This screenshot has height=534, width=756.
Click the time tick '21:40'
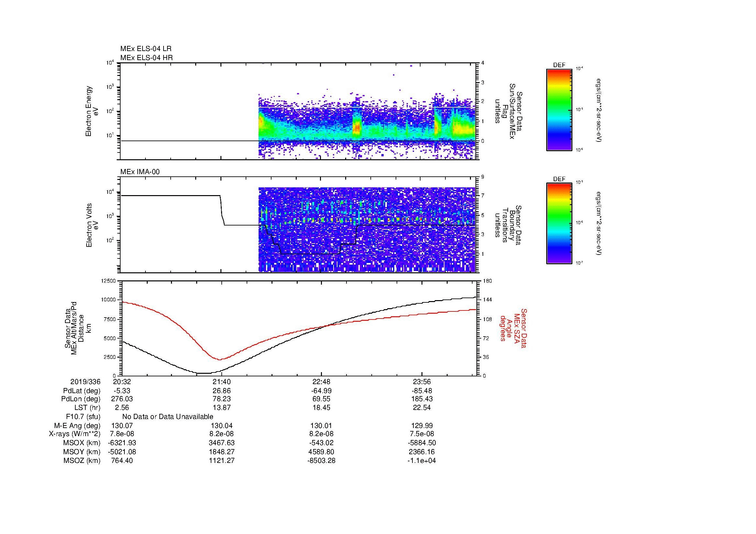(222, 382)
